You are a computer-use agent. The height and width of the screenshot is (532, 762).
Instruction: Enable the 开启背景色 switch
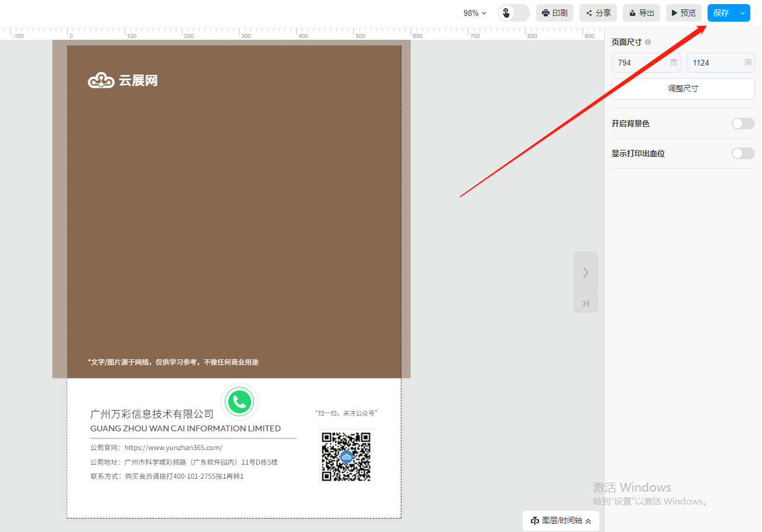coord(743,123)
